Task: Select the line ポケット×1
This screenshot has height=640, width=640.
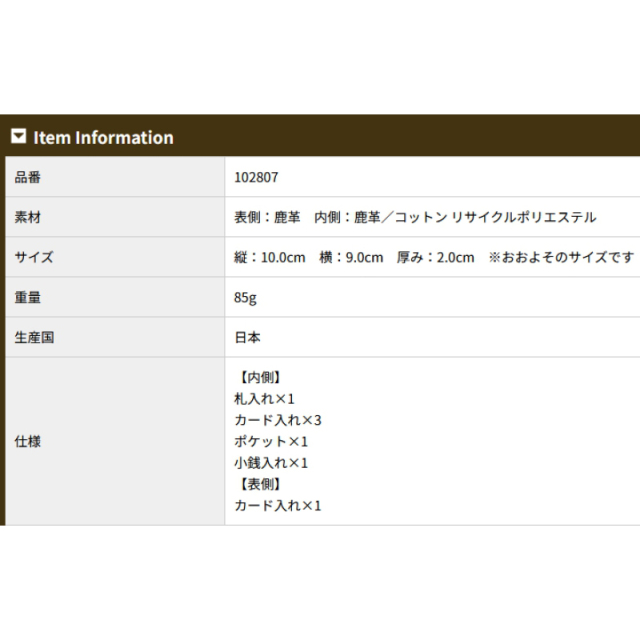Action: 271,441
